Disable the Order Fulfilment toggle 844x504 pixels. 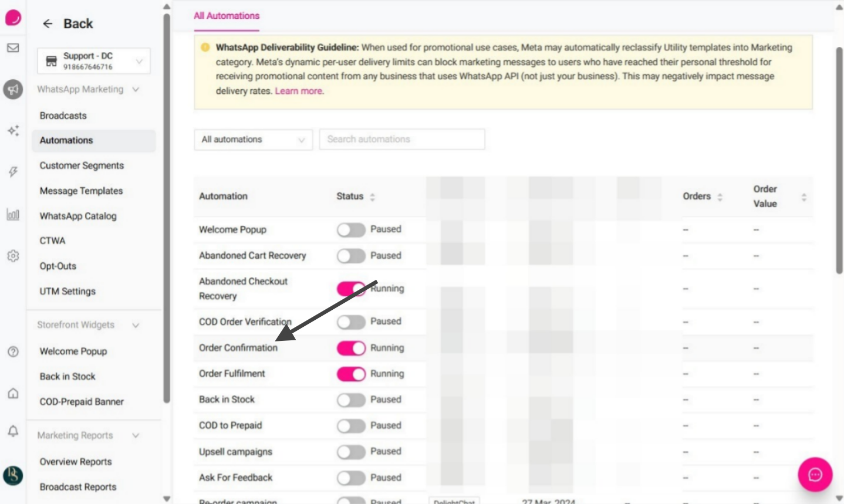pyautogui.click(x=351, y=374)
